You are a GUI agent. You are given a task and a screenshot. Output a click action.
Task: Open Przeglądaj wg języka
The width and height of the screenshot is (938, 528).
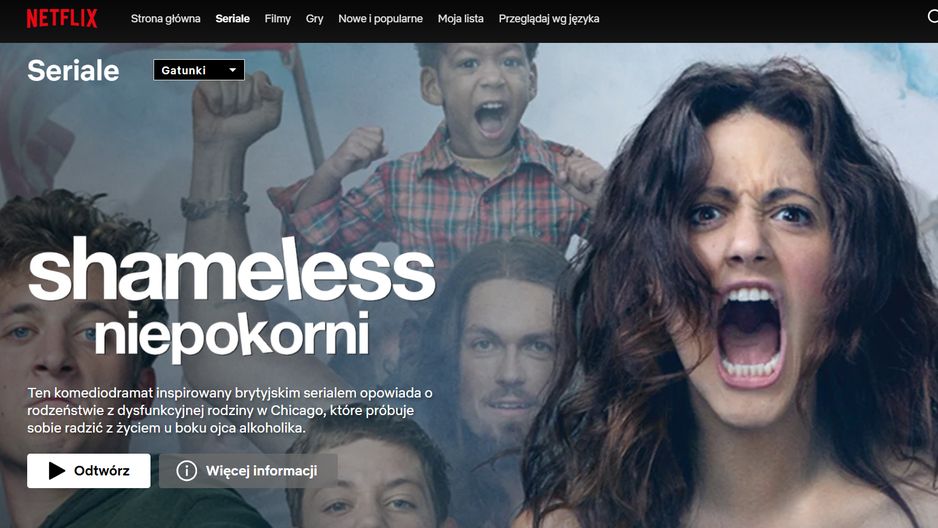point(549,19)
